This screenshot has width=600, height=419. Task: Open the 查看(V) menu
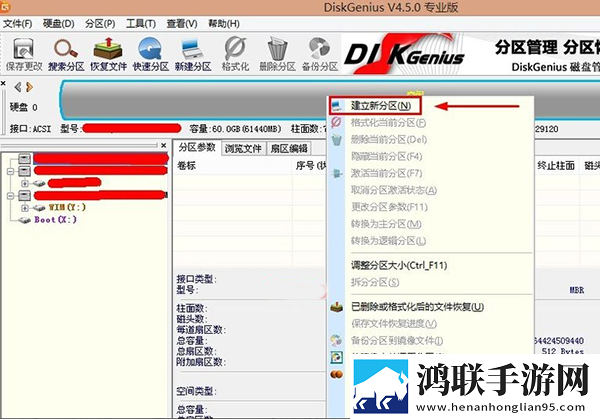pyautogui.click(x=182, y=24)
